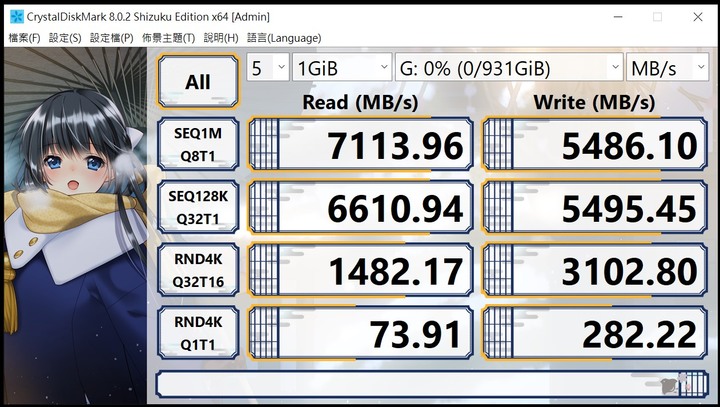Start the SEQ128K Q32T1 test

tap(198, 207)
